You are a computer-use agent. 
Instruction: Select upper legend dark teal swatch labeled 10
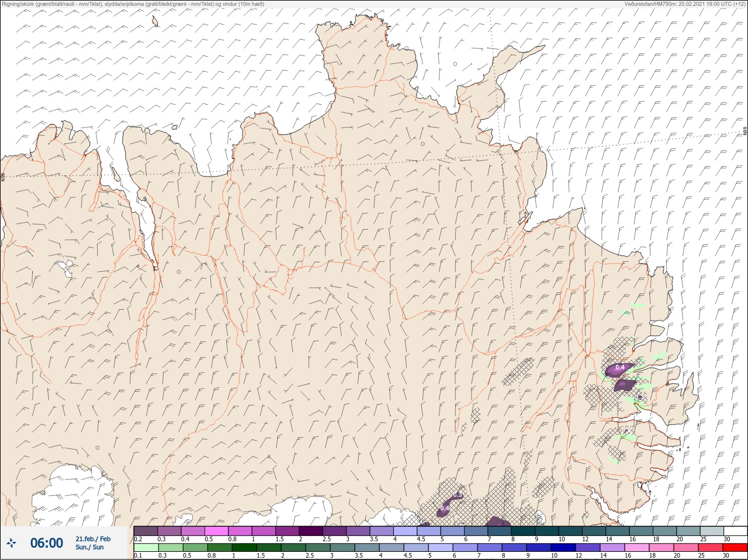click(x=571, y=531)
